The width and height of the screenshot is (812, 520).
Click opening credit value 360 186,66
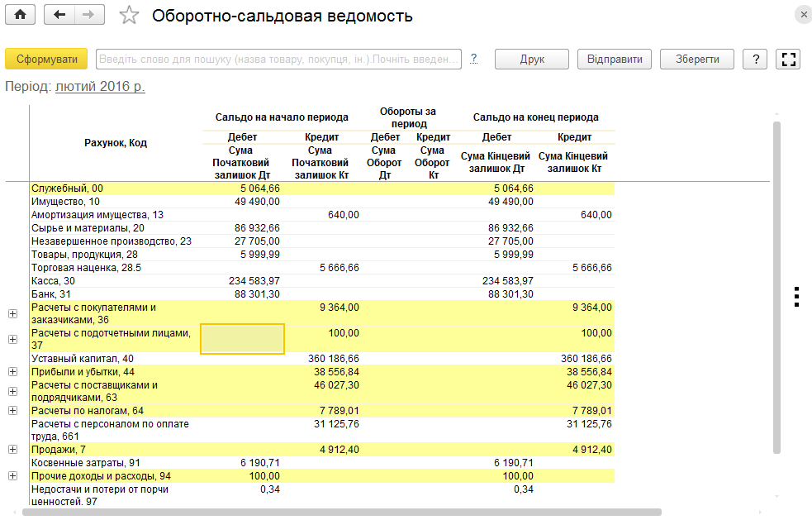pos(334,359)
